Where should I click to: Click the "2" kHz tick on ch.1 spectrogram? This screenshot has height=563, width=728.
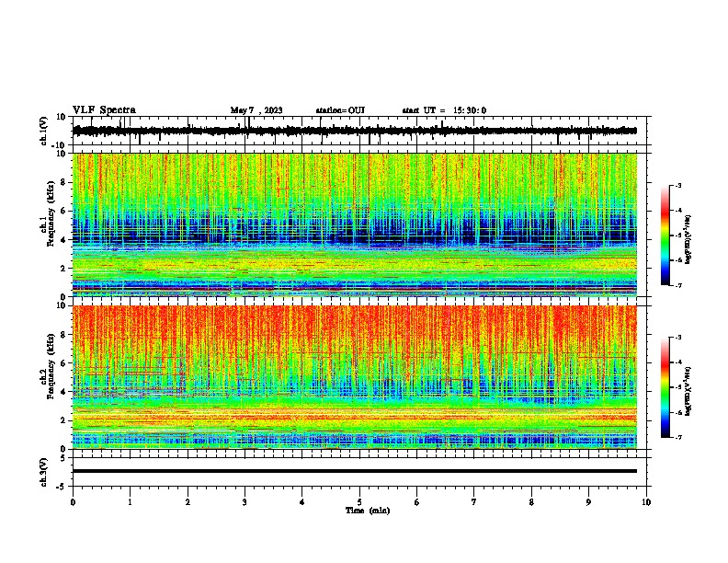click(x=63, y=269)
